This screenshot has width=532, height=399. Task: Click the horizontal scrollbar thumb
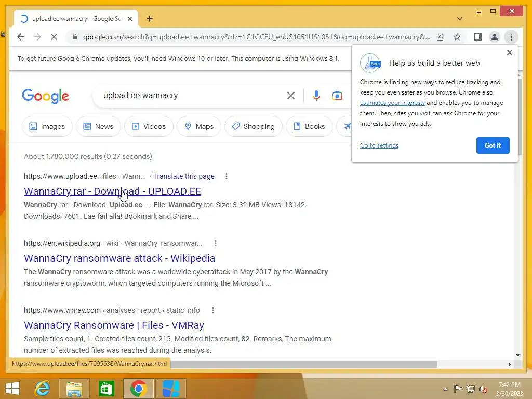(x=304, y=364)
